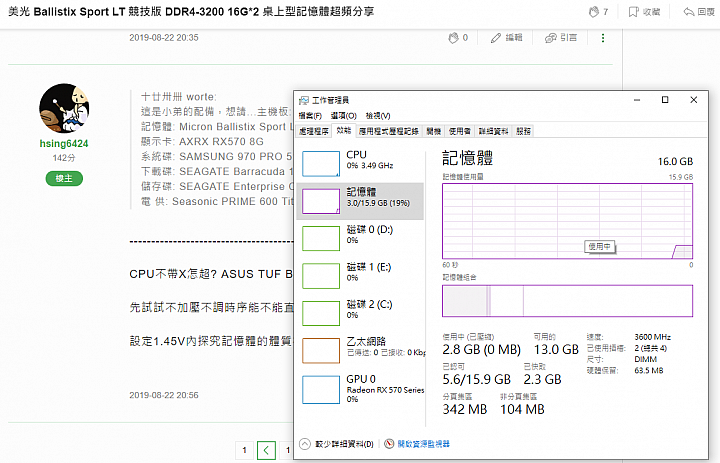This screenshot has height=463, width=720.
Task: Select the 記憶體 3.0/15.9 GB entry
Action: coord(360,201)
